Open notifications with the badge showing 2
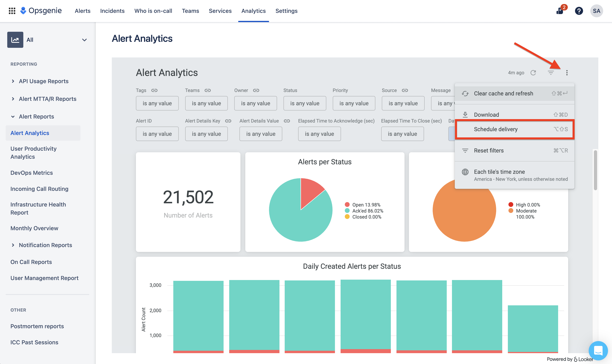This screenshot has height=364, width=612. pos(560,11)
